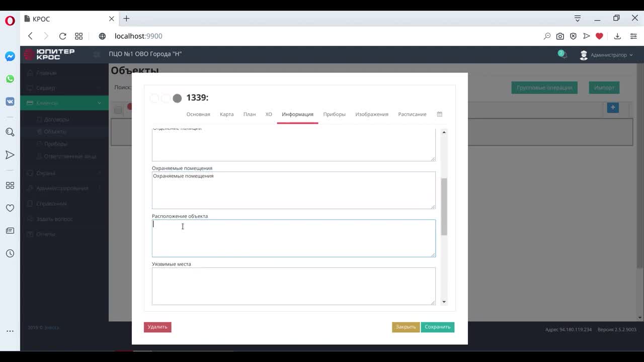This screenshot has height=362, width=644.
Task: Select the first white status circle
Action: pos(155,98)
